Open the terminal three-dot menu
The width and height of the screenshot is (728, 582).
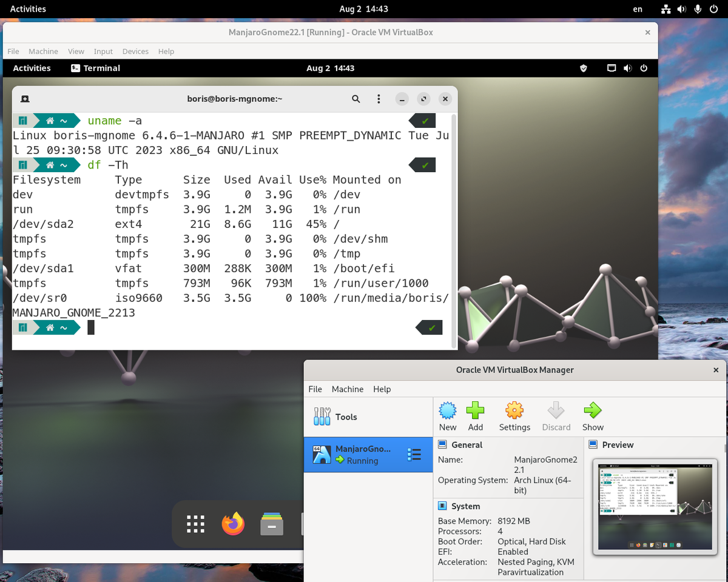click(378, 98)
